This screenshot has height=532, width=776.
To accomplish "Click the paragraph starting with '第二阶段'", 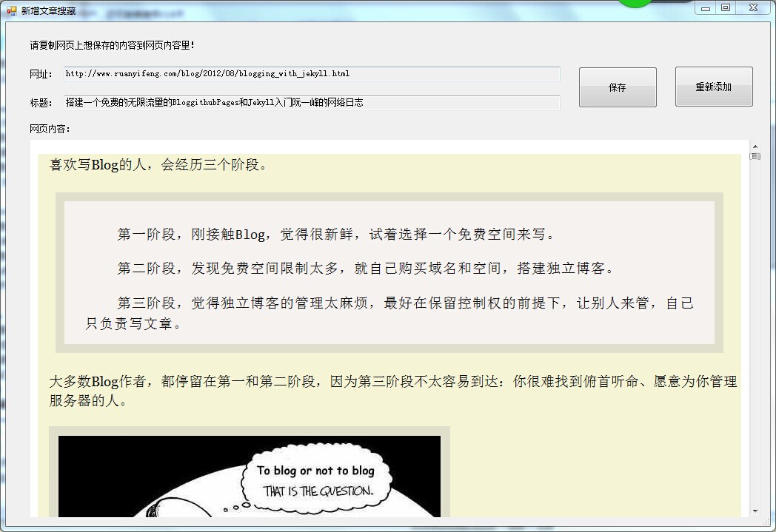I will 365,268.
